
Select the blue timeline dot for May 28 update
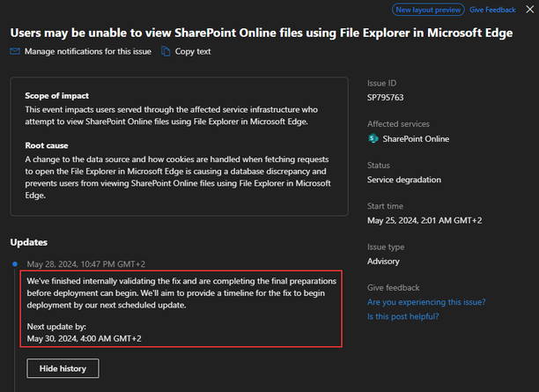click(15, 264)
